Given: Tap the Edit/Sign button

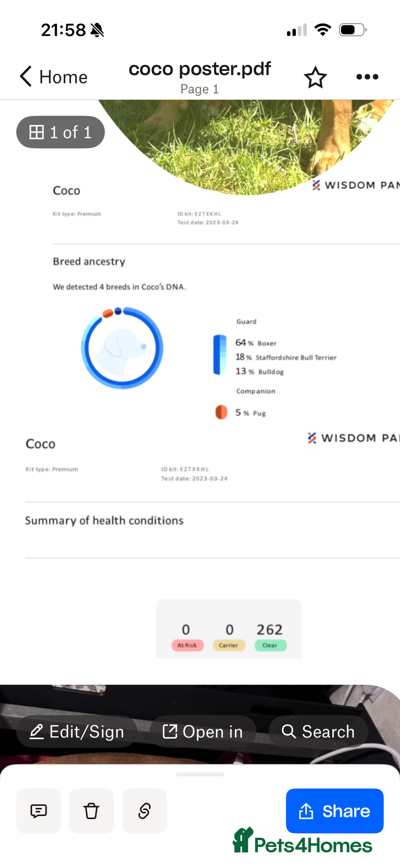Looking at the screenshot, I should pos(77,732).
